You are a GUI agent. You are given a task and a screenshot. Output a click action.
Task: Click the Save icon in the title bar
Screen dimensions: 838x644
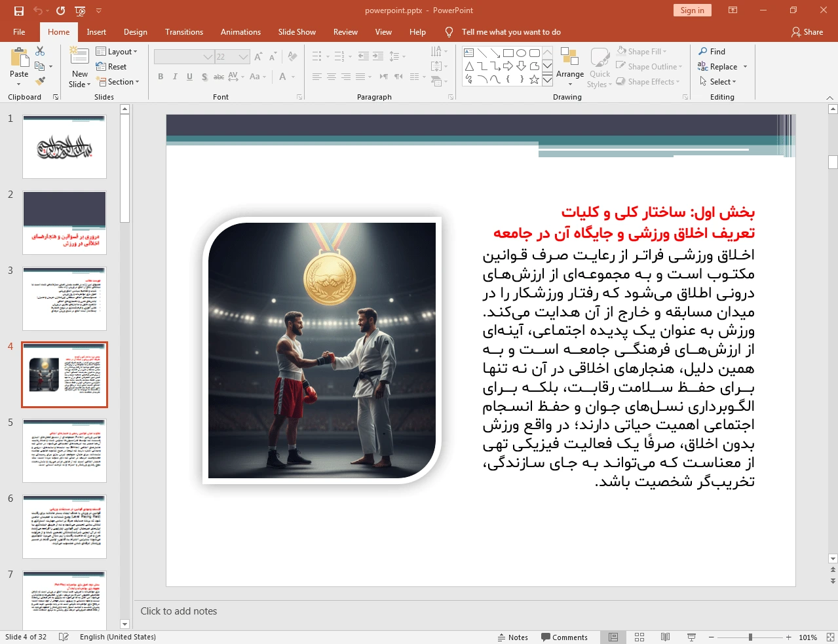pyautogui.click(x=18, y=10)
